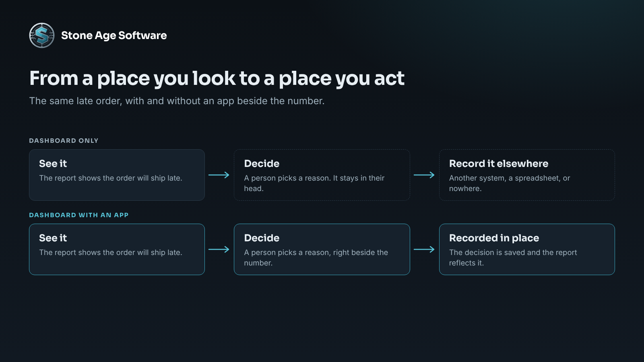This screenshot has width=644, height=362.
Task: Click the 'Record it elsewhere' card
Action: 527,175
